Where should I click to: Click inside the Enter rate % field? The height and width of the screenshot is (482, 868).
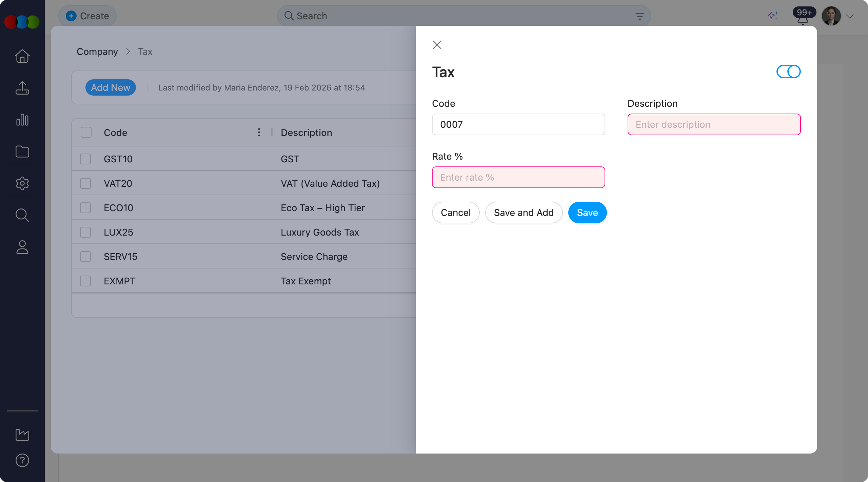pyautogui.click(x=518, y=177)
